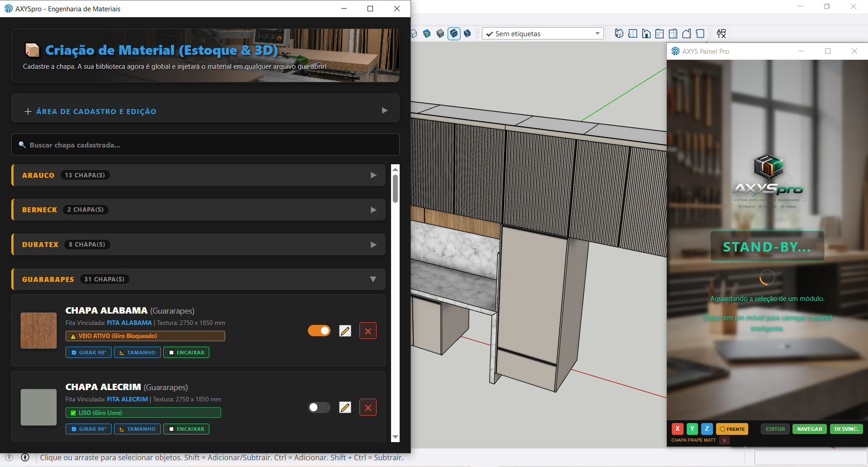Click the red X axis button
Viewport: 868px width, 467px height.
677,429
